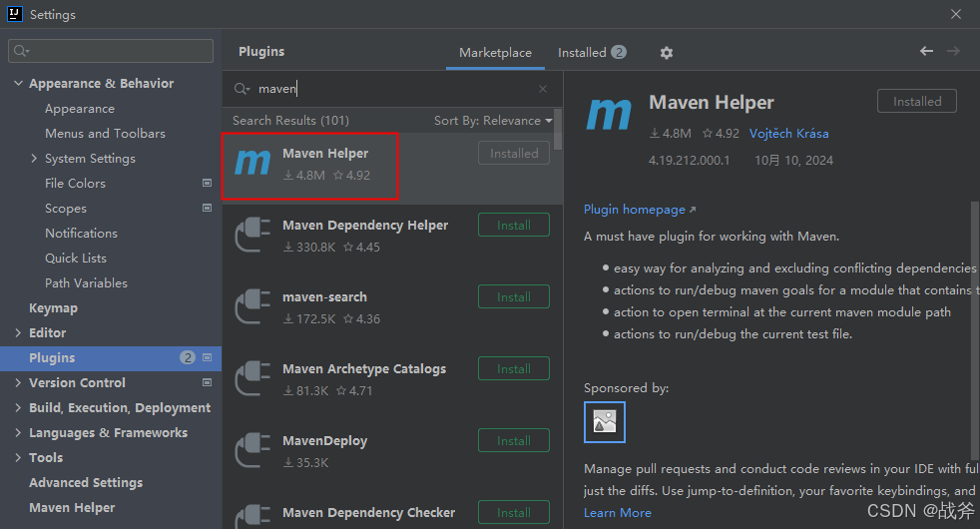The width and height of the screenshot is (980, 529).
Task: Collapse the Appearance & Behavior section
Action: 18,83
